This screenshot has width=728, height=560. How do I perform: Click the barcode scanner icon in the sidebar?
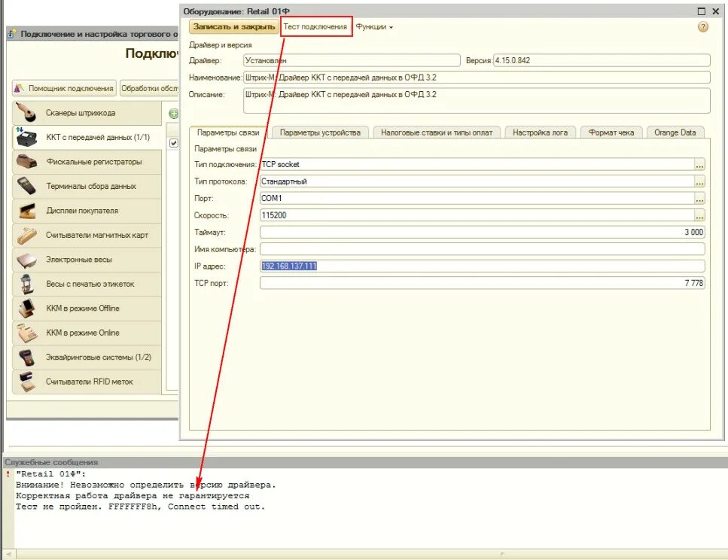[26, 113]
